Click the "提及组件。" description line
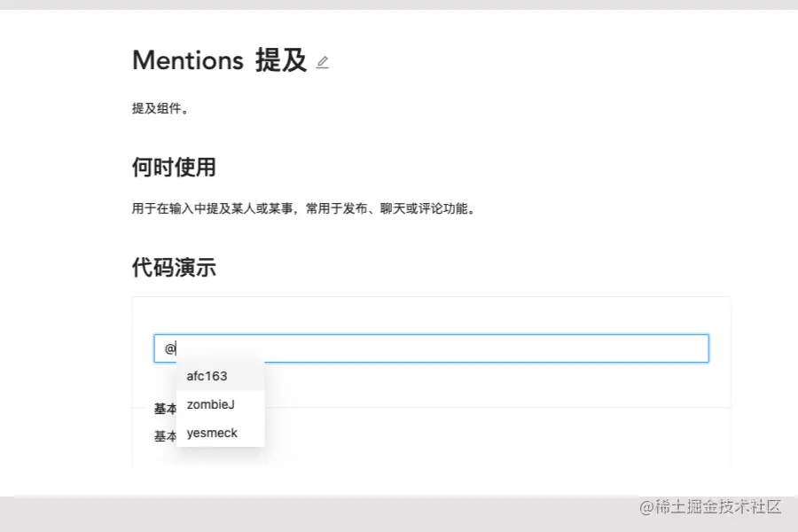This screenshot has width=798, height=532. coord(161,109)
